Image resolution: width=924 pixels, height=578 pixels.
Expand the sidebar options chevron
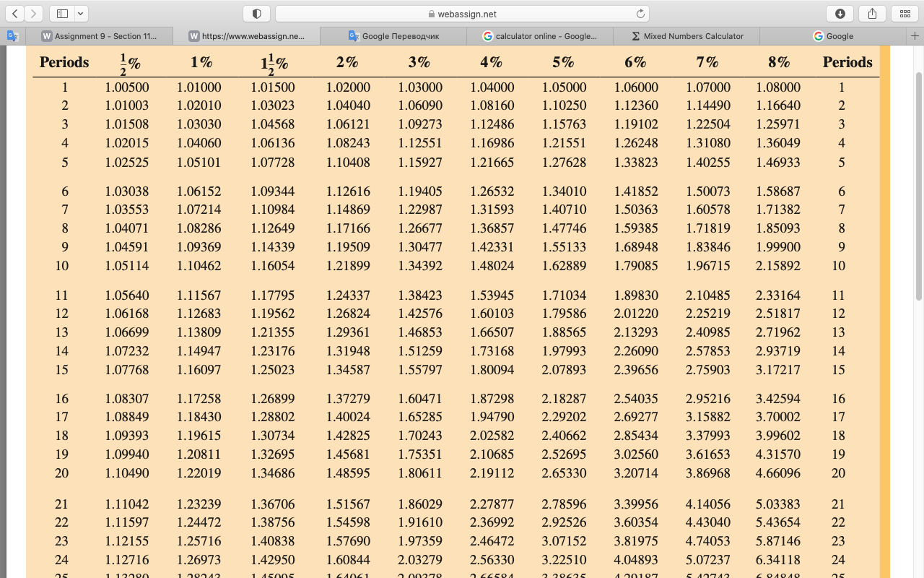80,13
